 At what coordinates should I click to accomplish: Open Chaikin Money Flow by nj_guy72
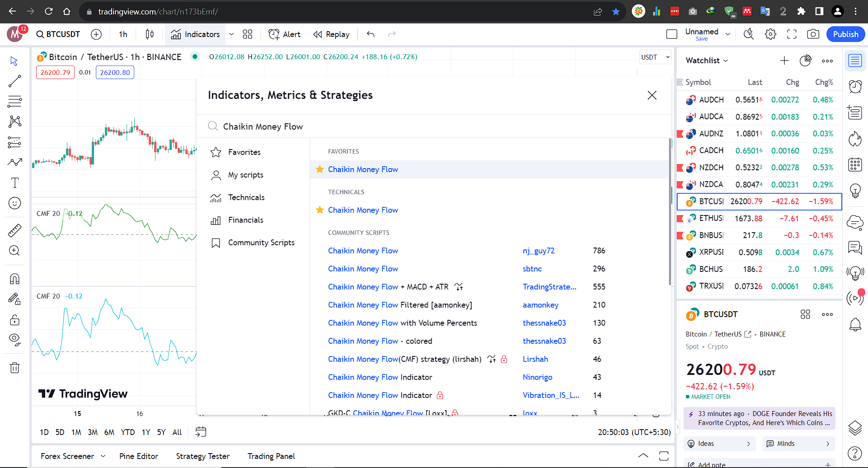click(x=363, y=251)
